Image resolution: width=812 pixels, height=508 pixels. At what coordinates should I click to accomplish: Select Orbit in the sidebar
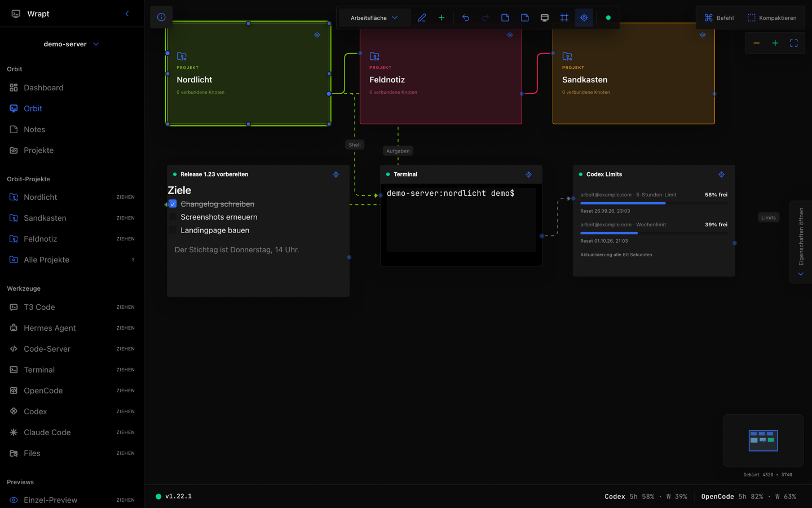72,108
